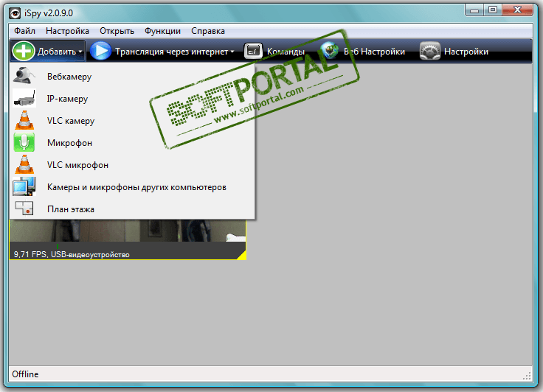Click the Веб Настройки globe icon

click(x=329, y=51)
